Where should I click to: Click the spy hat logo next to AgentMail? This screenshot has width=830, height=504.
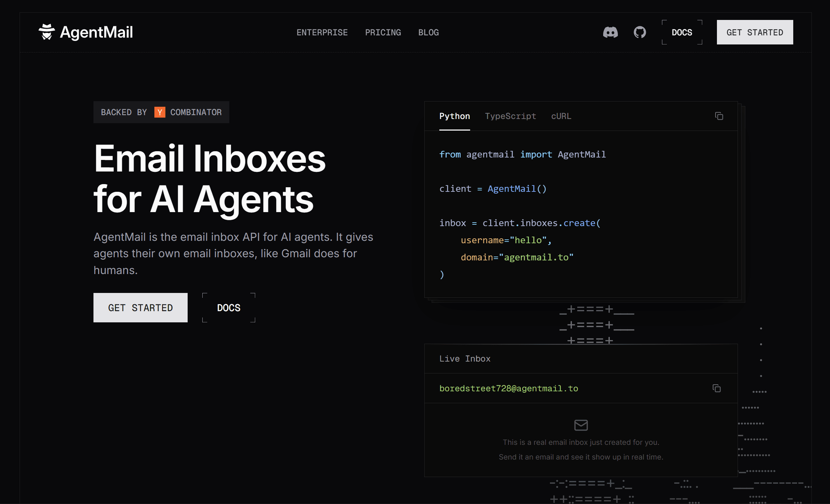(47, 32)
